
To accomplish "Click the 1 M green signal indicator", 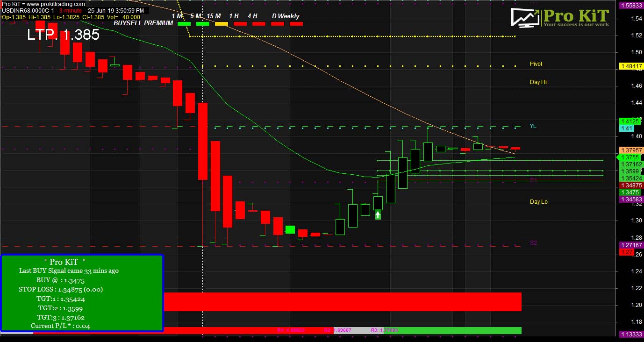I will point(184,23).
